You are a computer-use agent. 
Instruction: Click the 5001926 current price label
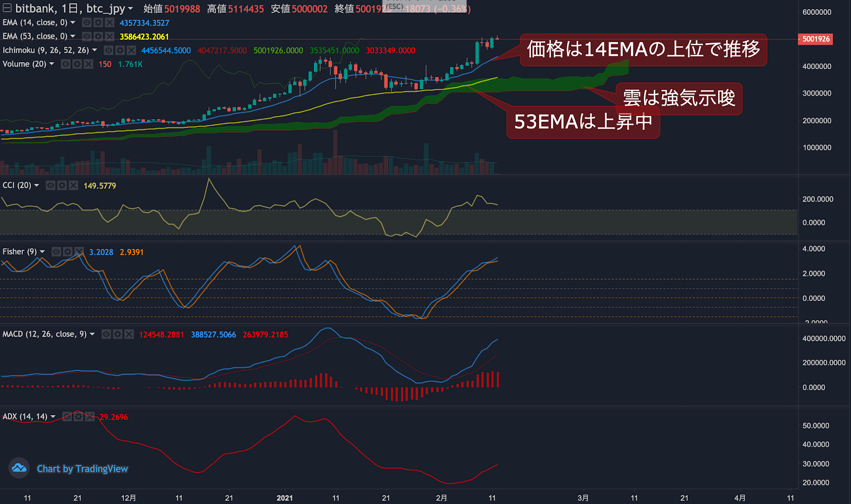point(816,39)
